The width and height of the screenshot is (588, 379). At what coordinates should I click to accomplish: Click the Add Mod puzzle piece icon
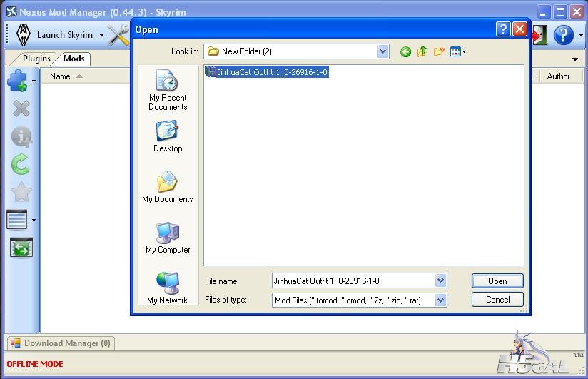[x=17, y=81]
